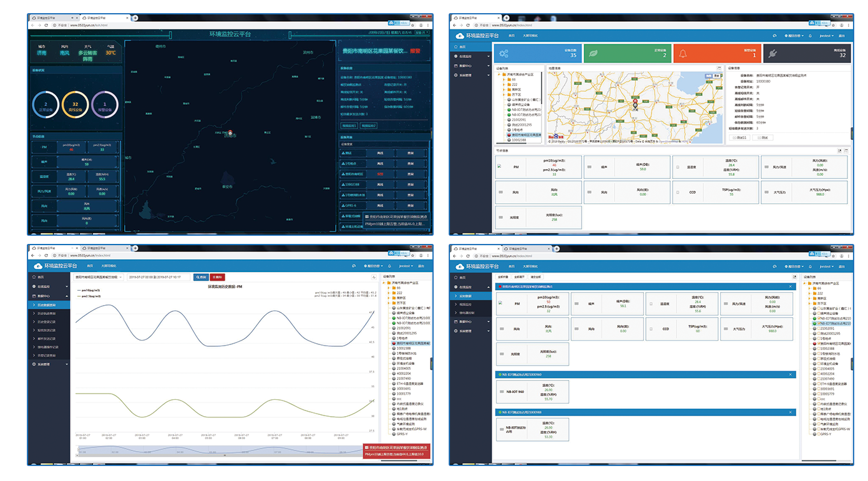Click the date range field showing 2019-07-27
This screenshot has width=868, height=481.
158,277
